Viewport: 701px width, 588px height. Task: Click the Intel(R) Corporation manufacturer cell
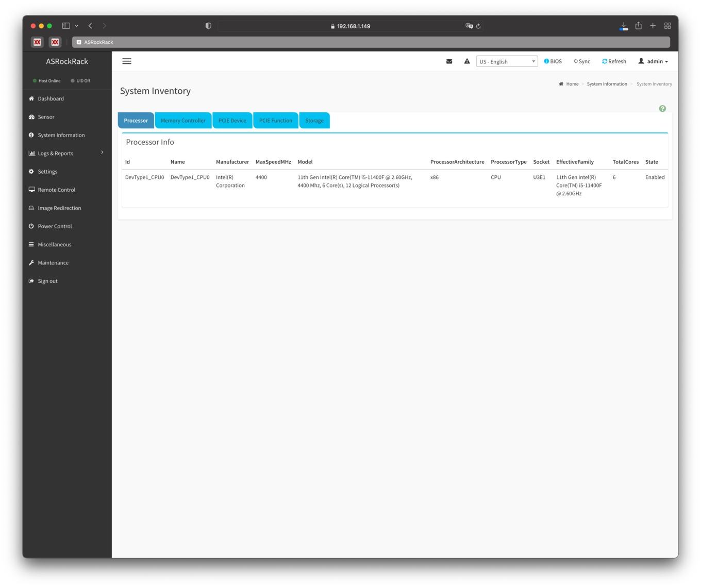(230, 181)
